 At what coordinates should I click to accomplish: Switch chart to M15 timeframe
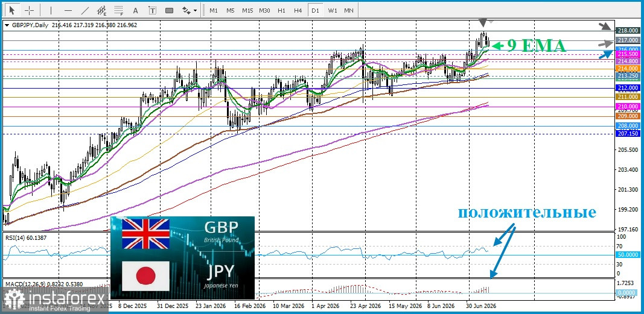coord(247,11)
